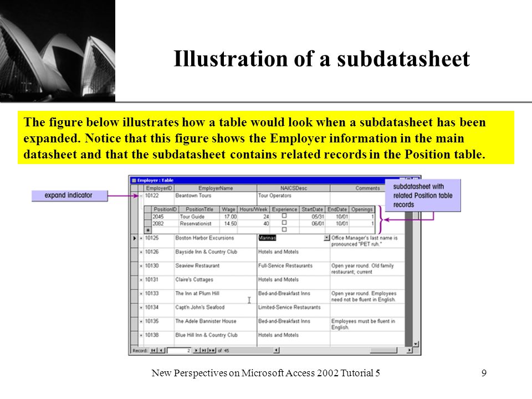The width and height of the screenshot is (532, 399).
Task: Click the Employer table icon in title bar
Action: 134,180
